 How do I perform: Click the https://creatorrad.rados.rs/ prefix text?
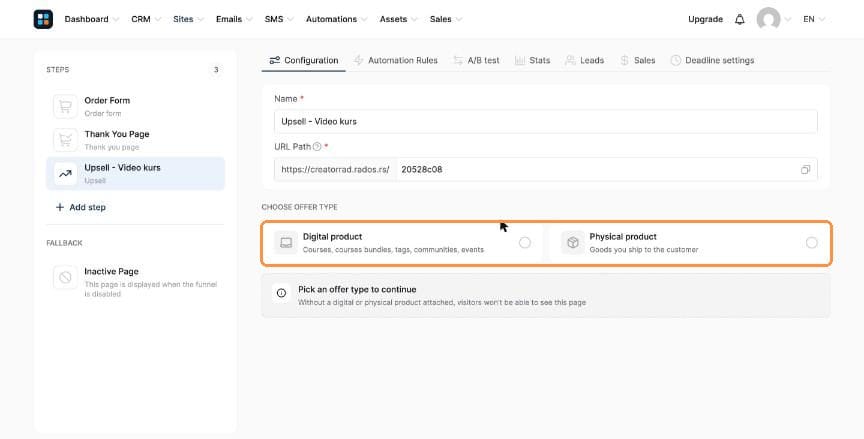click(335, 170)
